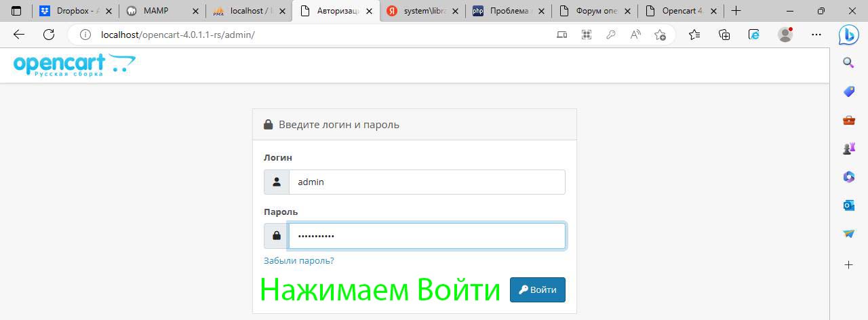Switch to the Dropbox tab

[x=75, y=11]
